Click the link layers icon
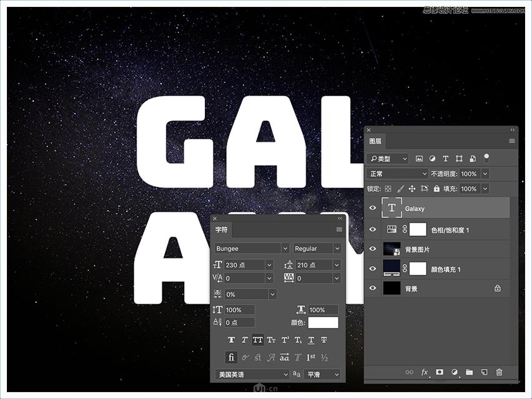This screenshot has width=532, height=399. point(410,372)
